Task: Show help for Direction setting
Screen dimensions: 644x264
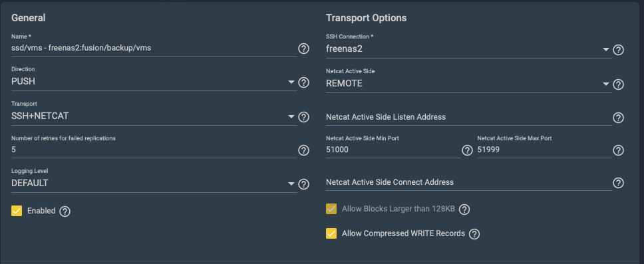Action: tap(303, 82)
